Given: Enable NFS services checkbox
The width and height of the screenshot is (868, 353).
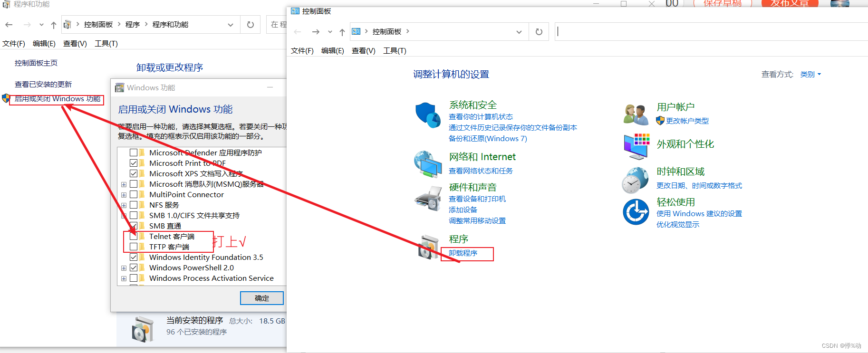Looking at the screenshot, I should point(134,205).
